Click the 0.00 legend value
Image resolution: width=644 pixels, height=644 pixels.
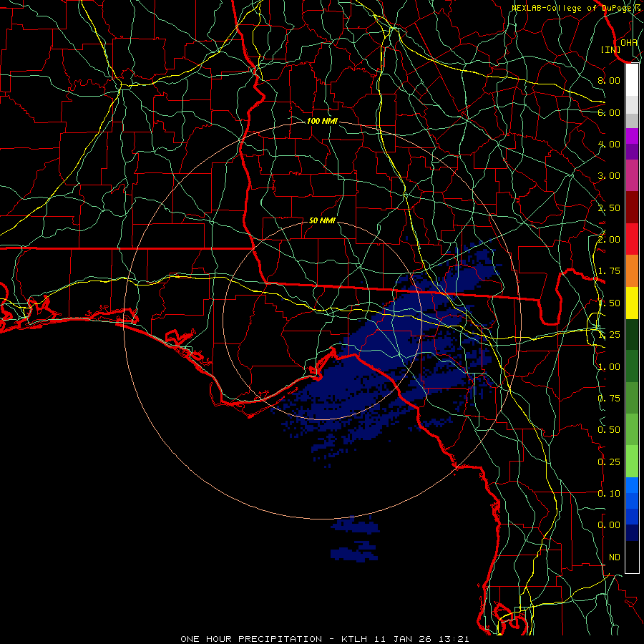pos(609,525)
